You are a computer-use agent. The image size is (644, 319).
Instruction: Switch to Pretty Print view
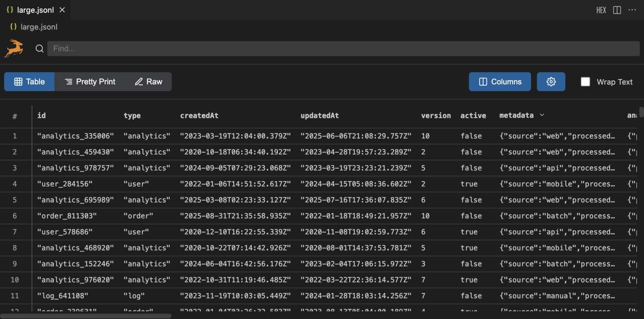click(x=90, y=82)
